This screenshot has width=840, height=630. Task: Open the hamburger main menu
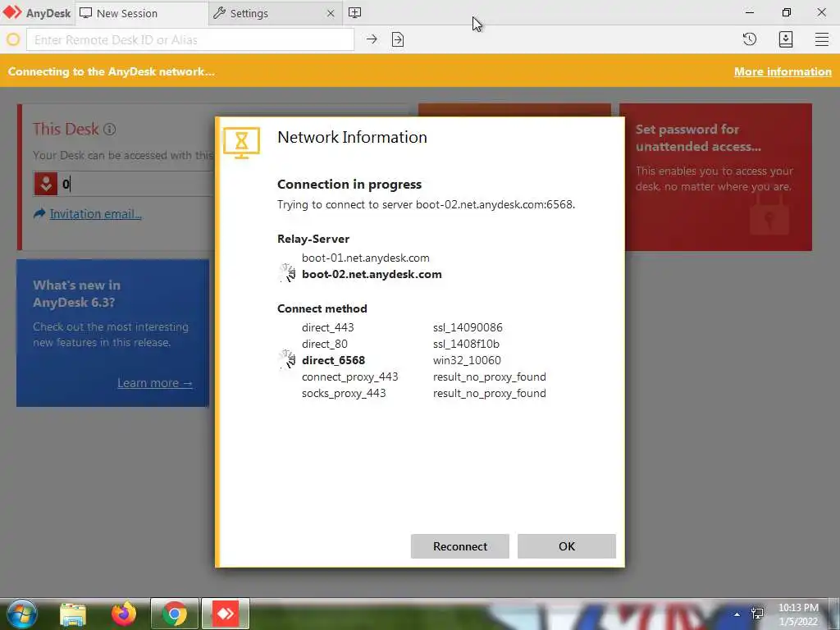(x=822, y=39)
